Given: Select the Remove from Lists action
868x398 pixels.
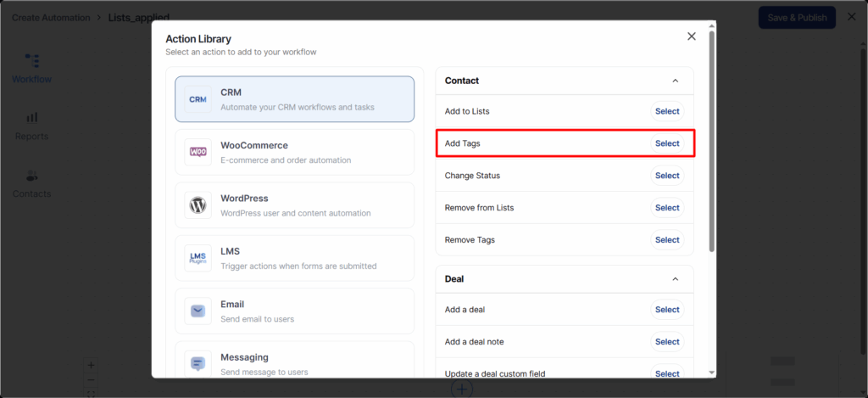Looking at the screenshot, I should pyautogui.click(x=666, y=208).
